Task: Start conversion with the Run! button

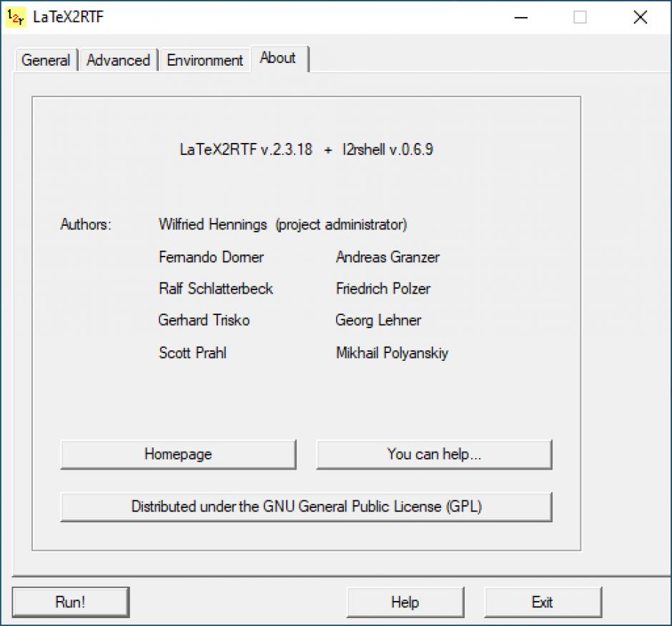Action: (x=70, y=602)
